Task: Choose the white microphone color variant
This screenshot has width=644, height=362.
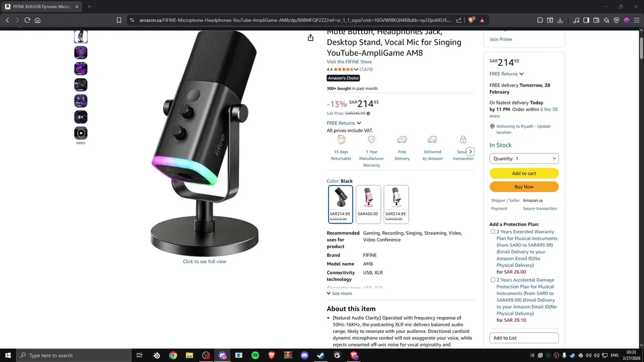Action: click(x=396, y=204)
